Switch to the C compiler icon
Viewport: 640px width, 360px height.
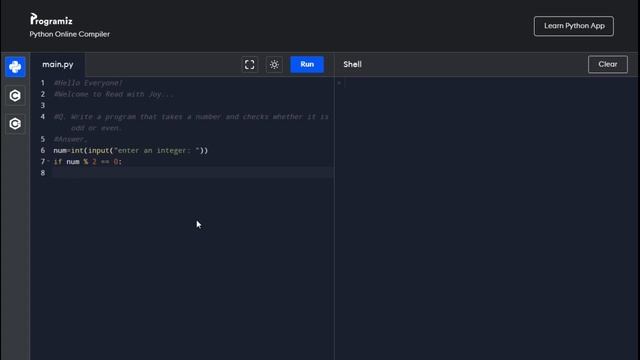coord(15,96)
